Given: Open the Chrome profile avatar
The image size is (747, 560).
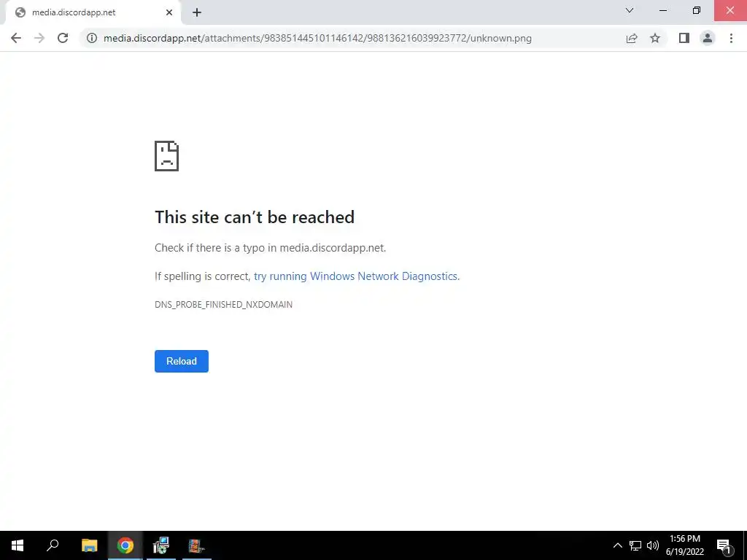Looking at the screenshot, I should (708, 38).
